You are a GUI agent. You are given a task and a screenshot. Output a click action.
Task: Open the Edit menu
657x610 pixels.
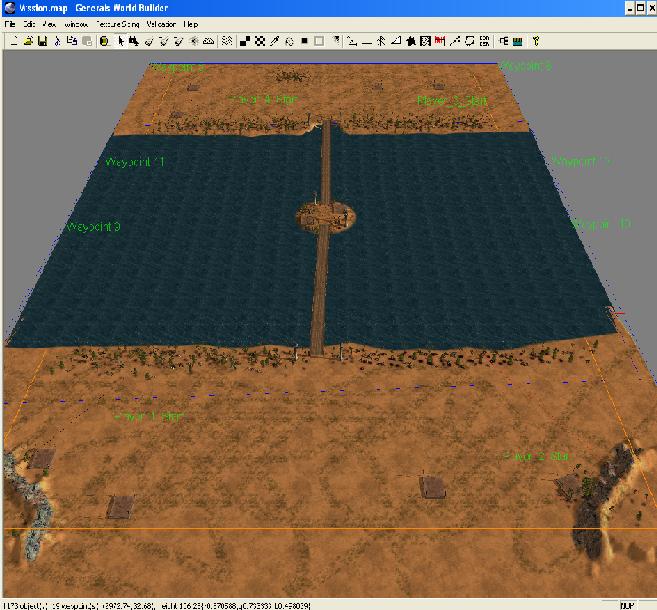pos(28,23)
